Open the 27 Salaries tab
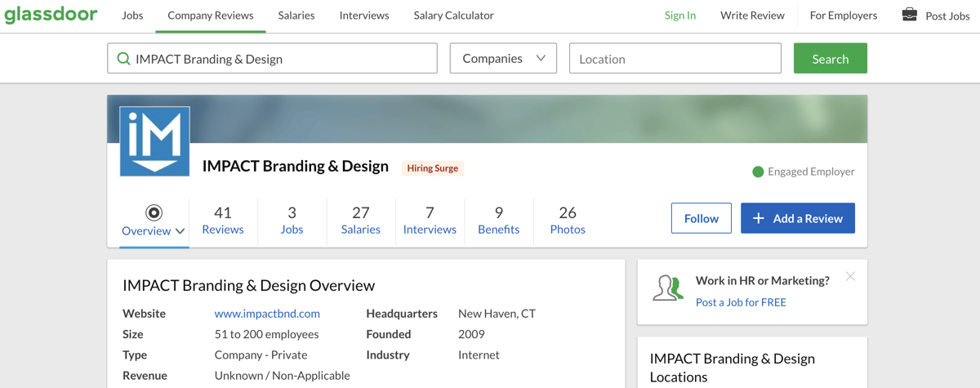The width and height of the screenshot is (980, 388). (x=361, y=221)
